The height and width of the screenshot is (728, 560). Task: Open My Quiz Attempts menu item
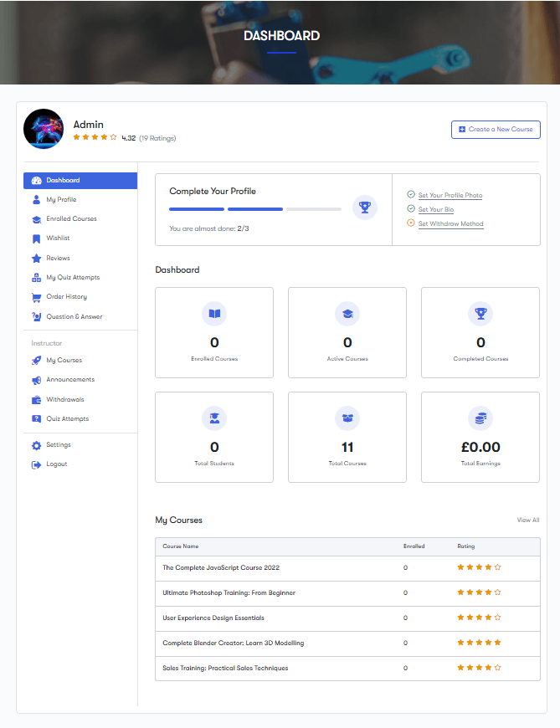pyautogui.click(x=73, y=278)
